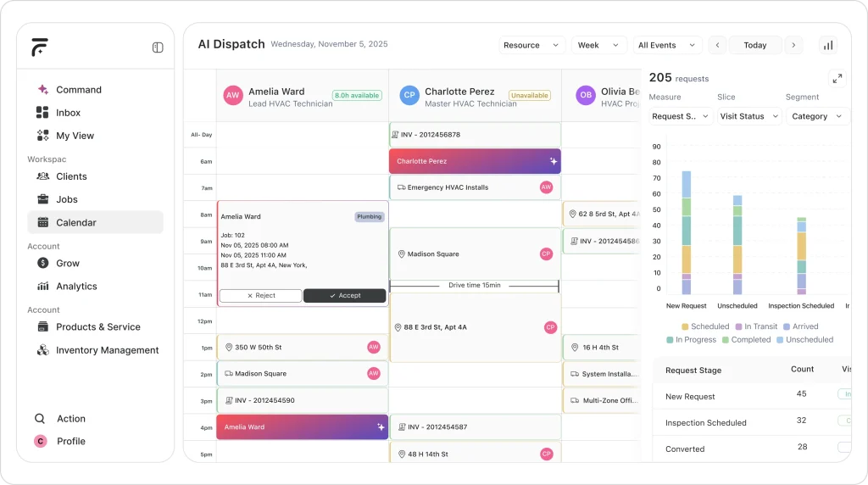The height and width of the screenshot is (485, 868).
Task: Open the Grow dollar icon
Action: (x=42, y=263)
